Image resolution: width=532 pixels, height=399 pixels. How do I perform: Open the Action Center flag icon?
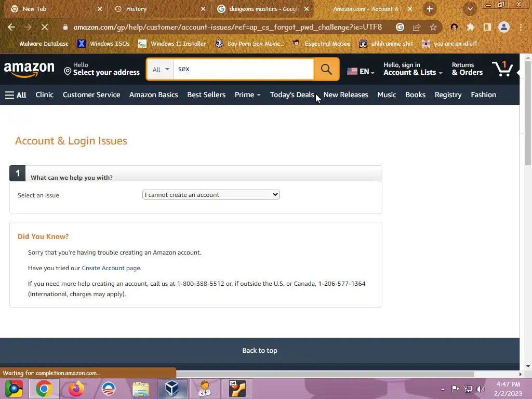click(455, 389)
